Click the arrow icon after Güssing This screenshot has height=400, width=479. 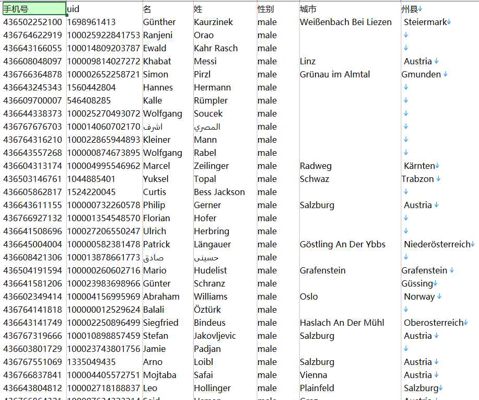[435, 284]
